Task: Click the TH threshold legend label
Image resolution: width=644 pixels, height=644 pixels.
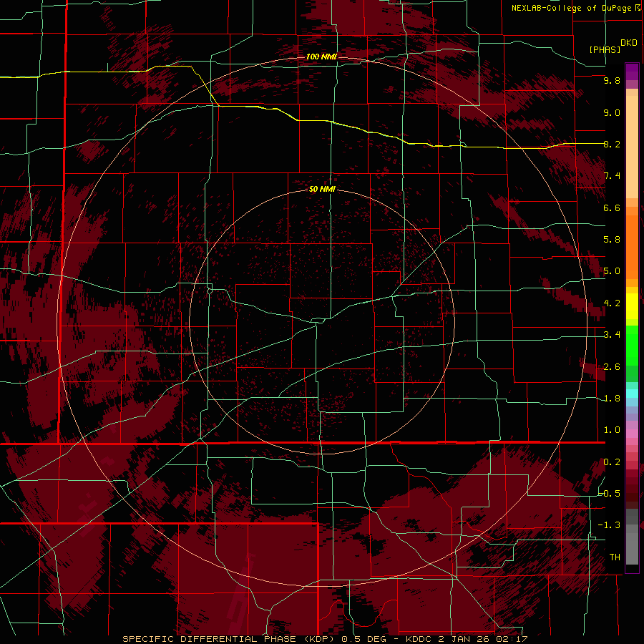Action: [615, 557]
